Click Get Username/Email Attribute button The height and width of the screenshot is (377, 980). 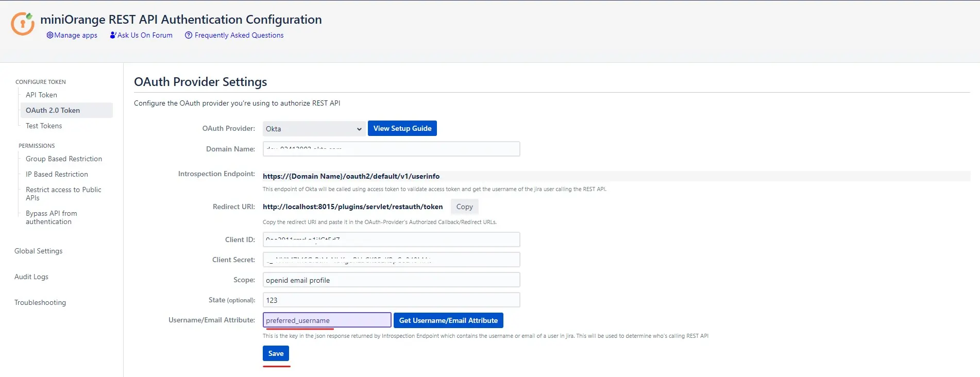click(448, 320)
